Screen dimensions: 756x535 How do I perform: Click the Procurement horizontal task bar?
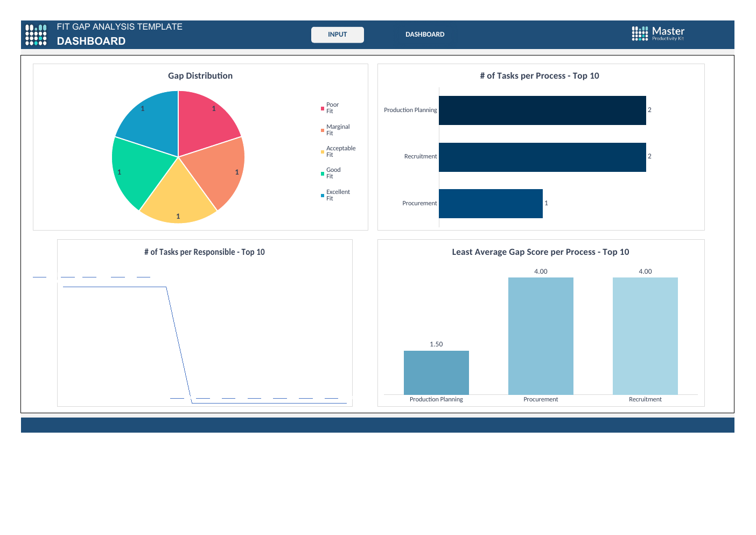(491, 204)
